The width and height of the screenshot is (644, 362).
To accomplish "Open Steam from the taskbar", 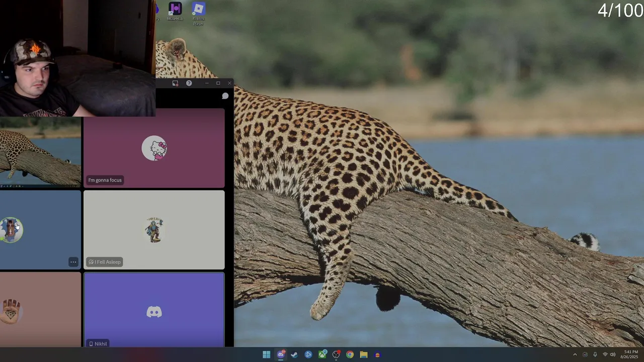I will [294, 354].
